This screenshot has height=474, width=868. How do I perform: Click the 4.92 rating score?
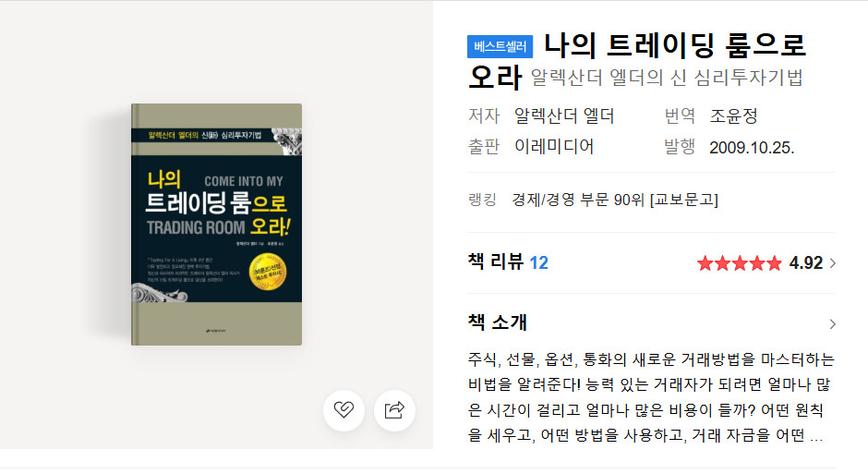point(806,263)
